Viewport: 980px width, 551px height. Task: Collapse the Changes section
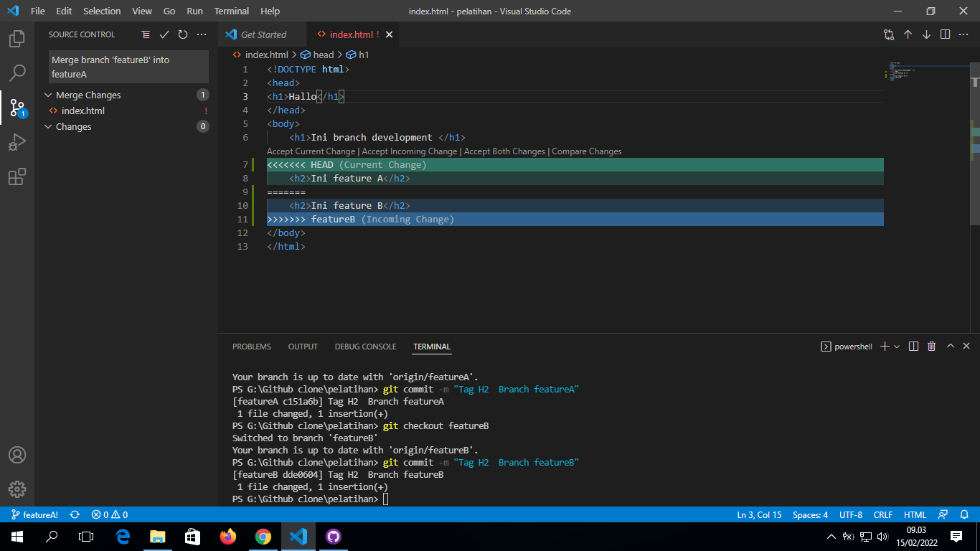coord(48,126)
